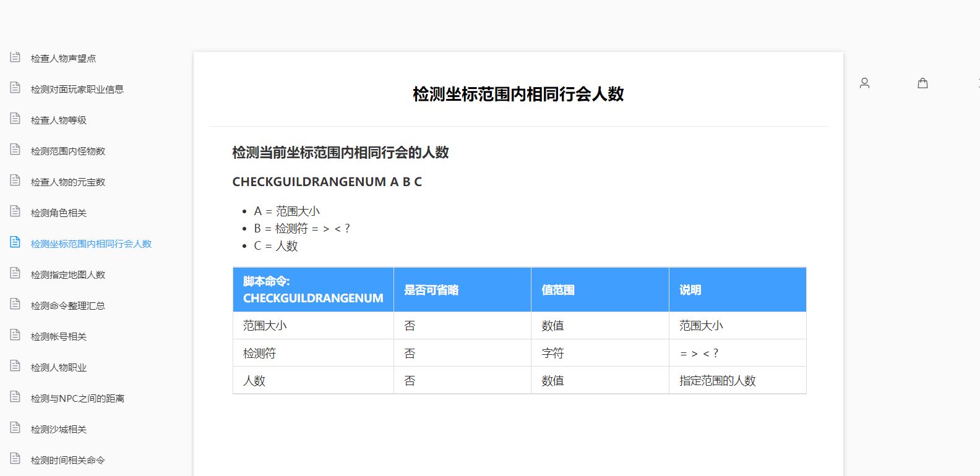The image size is (980, 476).
Task: Click document icon beside 检测角色相关
Action: coord(15,211)
